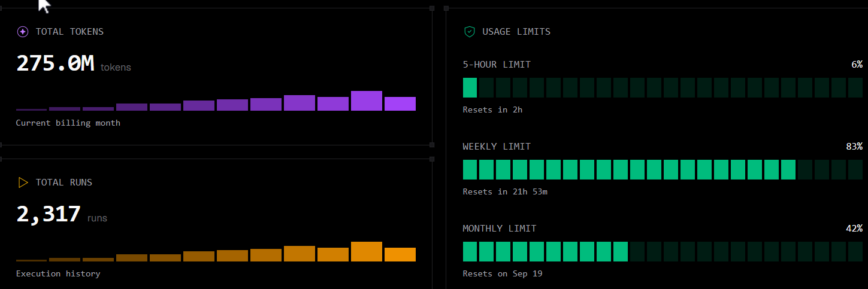Click the first short purple token bar
The width and height of the screenshot is (868, 289).
[31, 109]
